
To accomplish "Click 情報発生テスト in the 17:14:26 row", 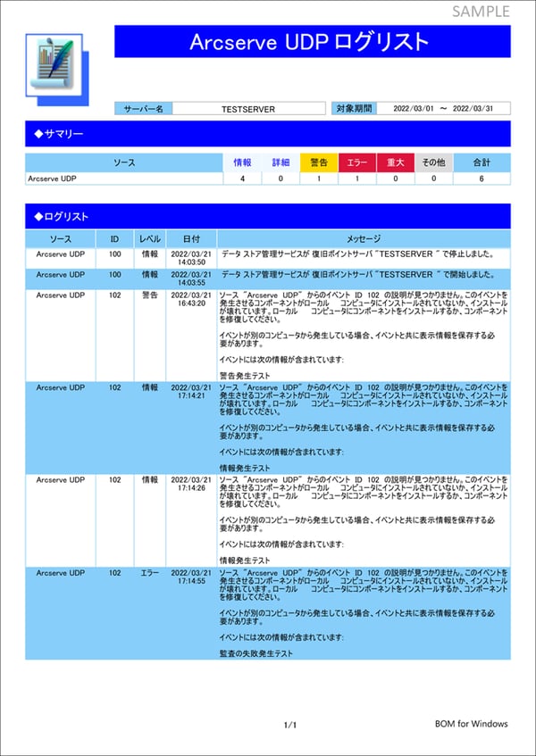I will pyautogui.click(x=245, y=561).
